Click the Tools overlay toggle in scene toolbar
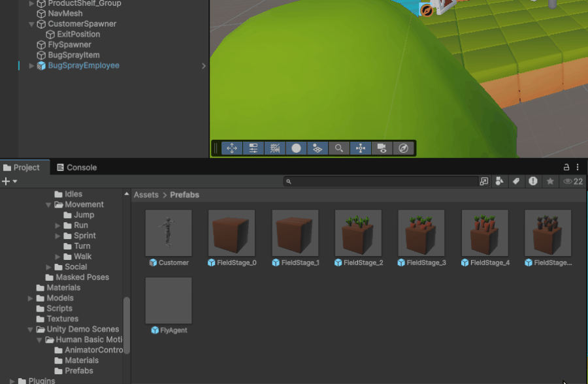The height and width of the screenshot is (384, 588). [232, 148]
